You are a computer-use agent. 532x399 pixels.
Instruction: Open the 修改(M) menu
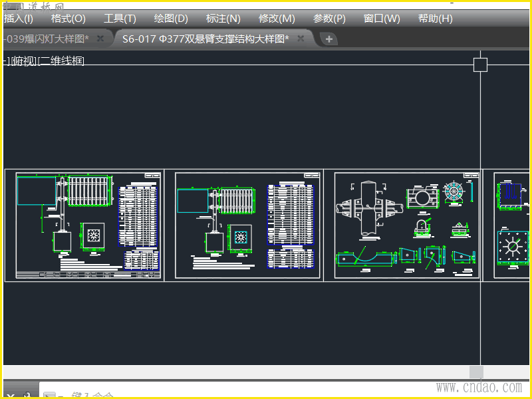coord(277,19)
